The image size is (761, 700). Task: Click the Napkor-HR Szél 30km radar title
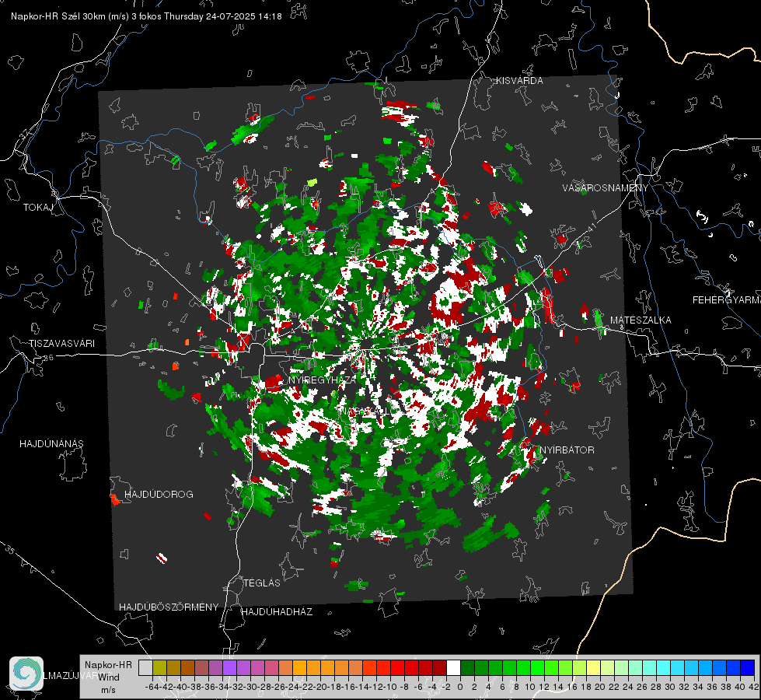click(146, 16)
